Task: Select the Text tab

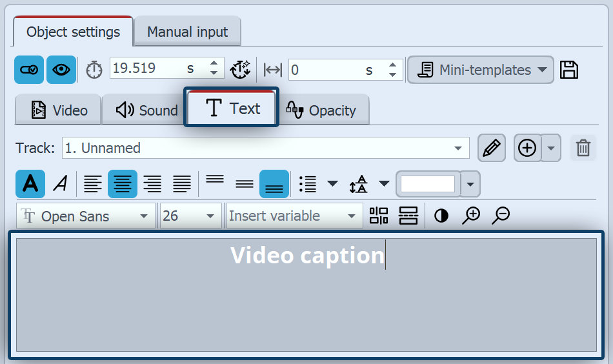Action: pyautogui.click(x=232, y=108)
